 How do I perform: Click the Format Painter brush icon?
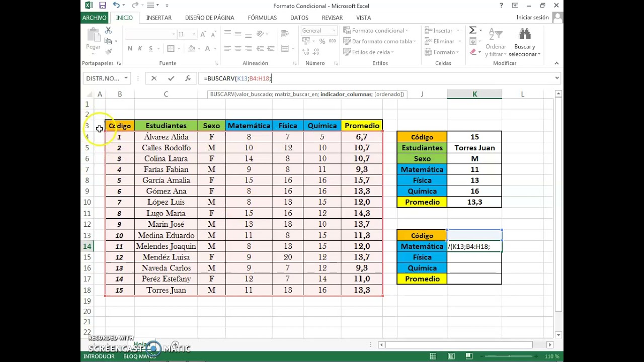click(x=108, y=51)
